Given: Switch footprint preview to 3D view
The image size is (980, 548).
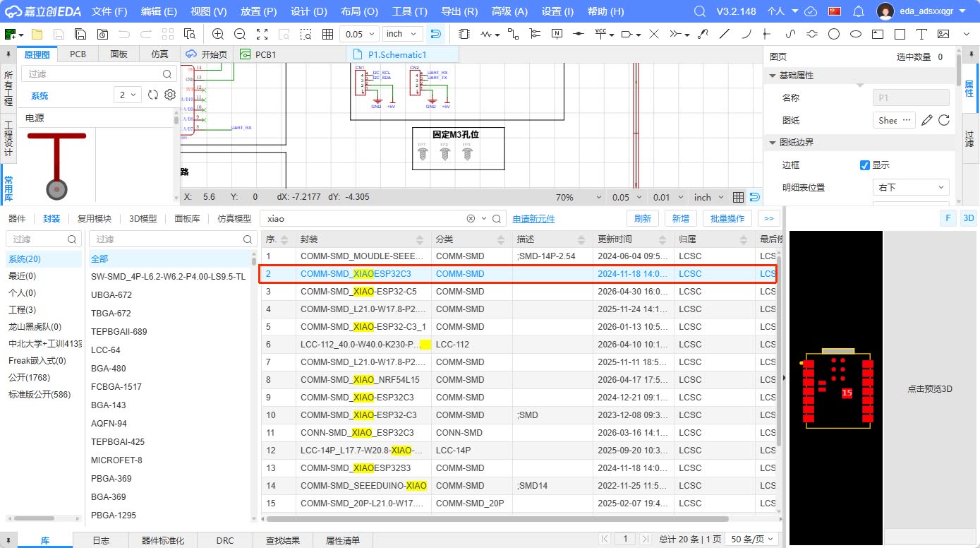Looking at the screenshot, I should tap(969, 218).
